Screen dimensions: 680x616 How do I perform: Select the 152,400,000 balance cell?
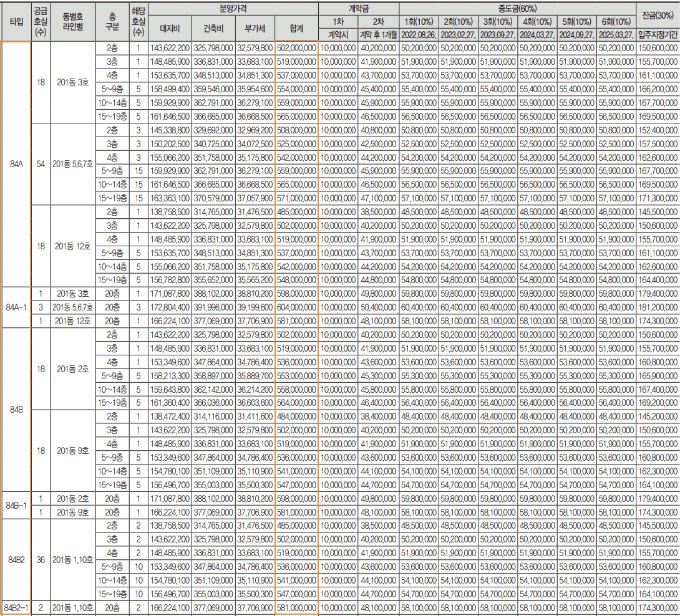(658, 130)
